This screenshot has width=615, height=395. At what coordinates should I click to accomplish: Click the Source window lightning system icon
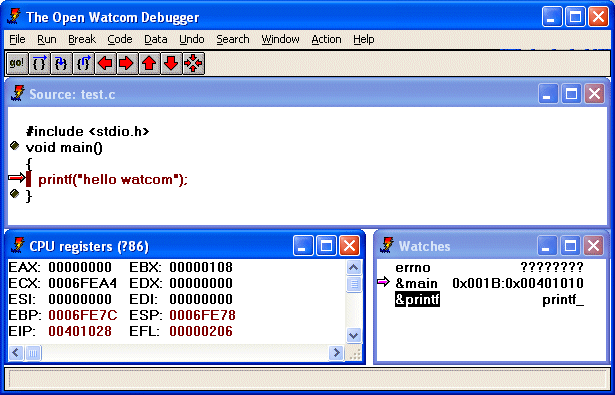click(x=18, y=94)
